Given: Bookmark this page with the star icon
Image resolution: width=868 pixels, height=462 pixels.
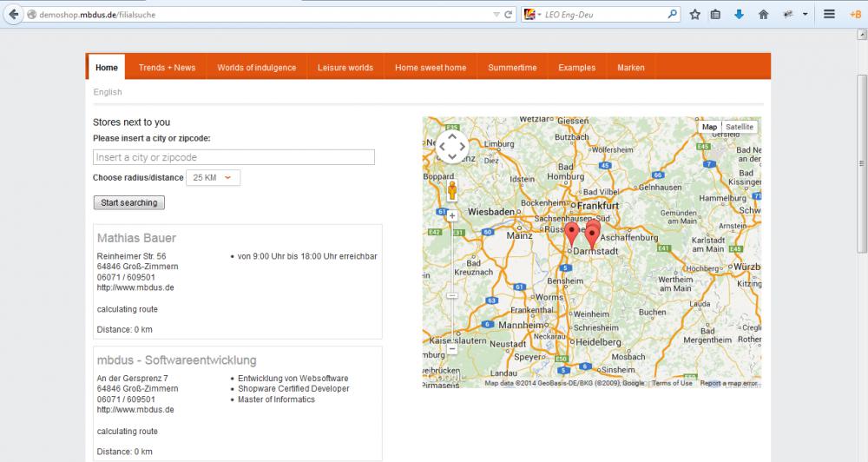Looking at the screenshot, I should point(694,15).
